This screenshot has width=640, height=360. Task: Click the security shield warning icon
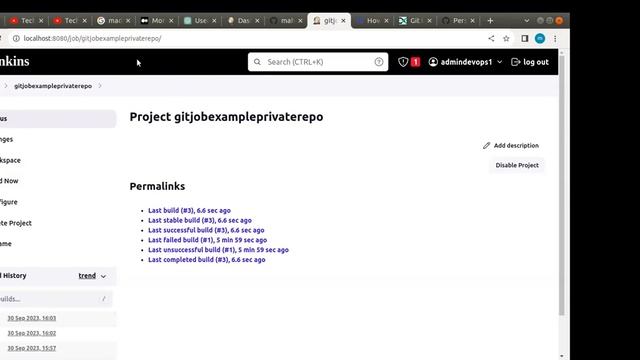403,62
